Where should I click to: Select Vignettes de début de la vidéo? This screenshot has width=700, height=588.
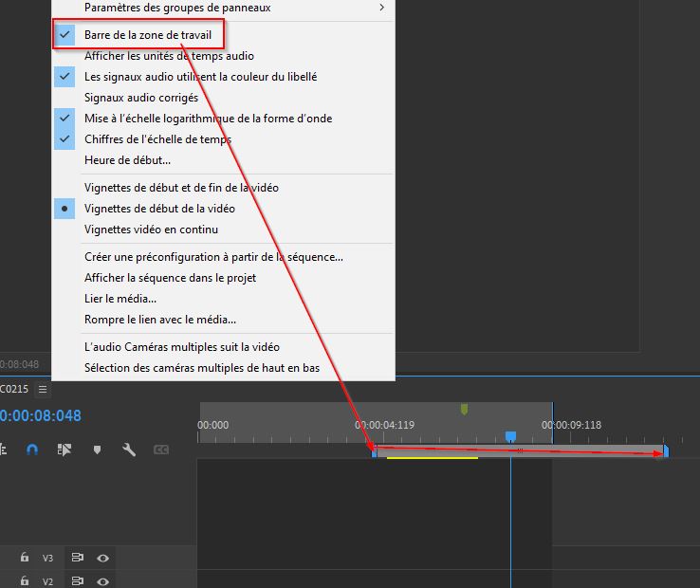[159, 209]
